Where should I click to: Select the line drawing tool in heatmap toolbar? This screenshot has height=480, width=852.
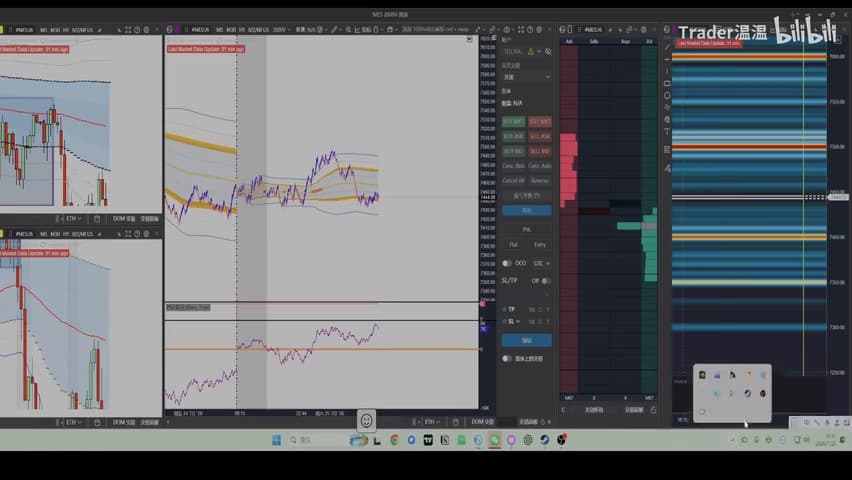667,48
